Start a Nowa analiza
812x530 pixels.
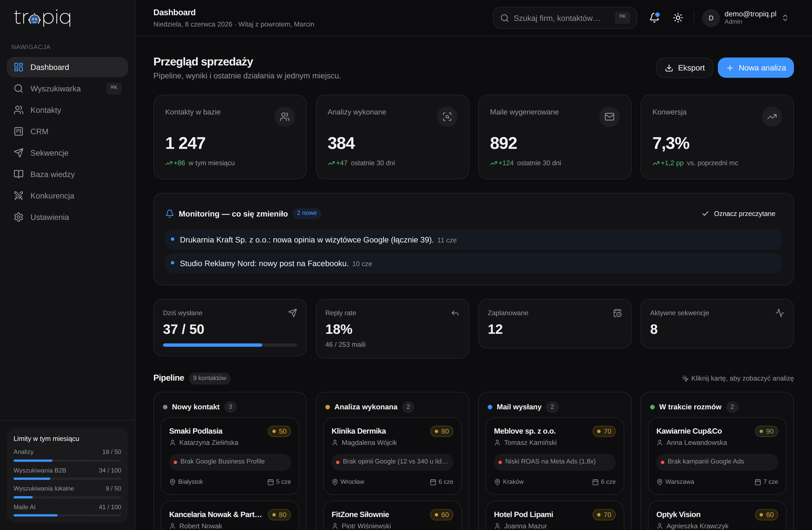pos(756,68)
